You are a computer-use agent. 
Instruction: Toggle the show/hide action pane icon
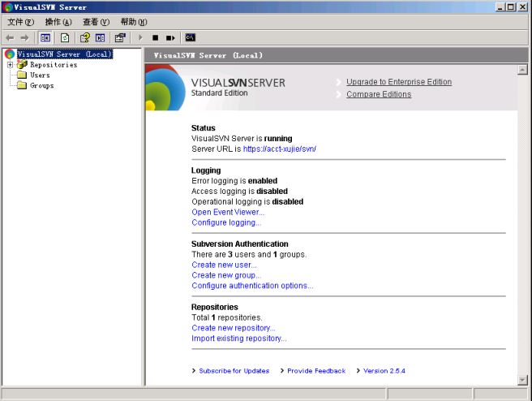[x=100, y=37]
